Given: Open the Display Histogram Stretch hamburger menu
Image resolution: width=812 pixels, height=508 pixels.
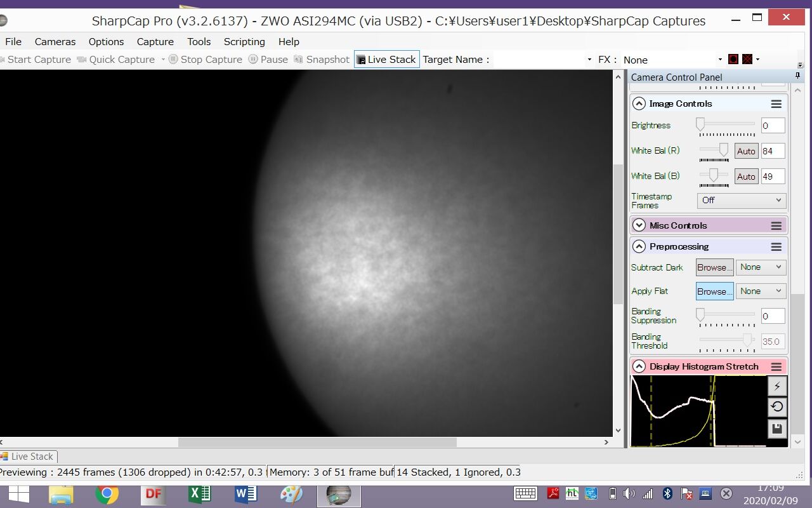Looking at the screenshot, I should (776, 366).
